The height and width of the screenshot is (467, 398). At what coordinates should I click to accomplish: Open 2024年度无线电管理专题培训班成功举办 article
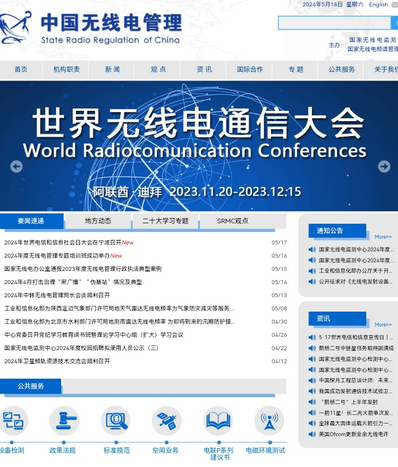pyautogui.click(x=57, y=256)
